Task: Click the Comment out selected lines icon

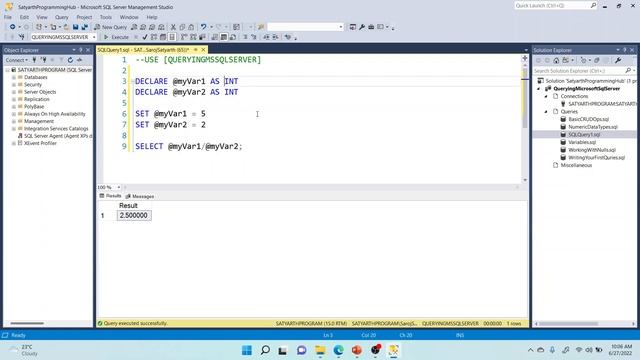Action: click(x=245, y=37)
